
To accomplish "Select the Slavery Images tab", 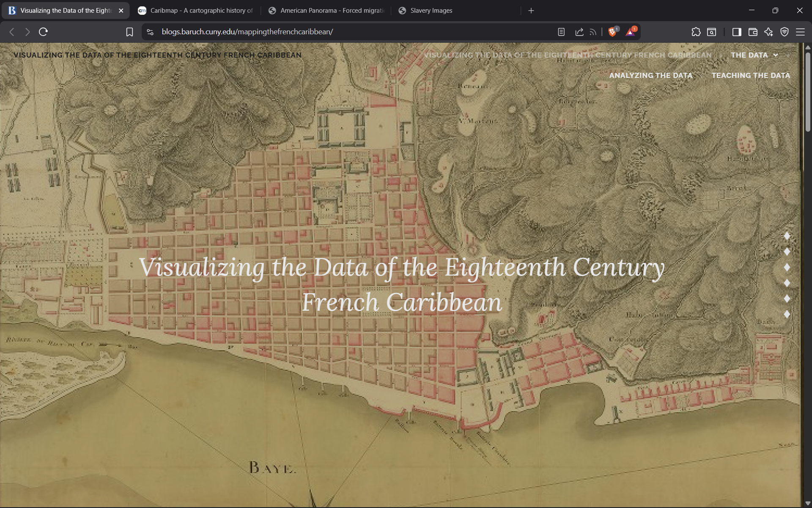I will 431,10.
